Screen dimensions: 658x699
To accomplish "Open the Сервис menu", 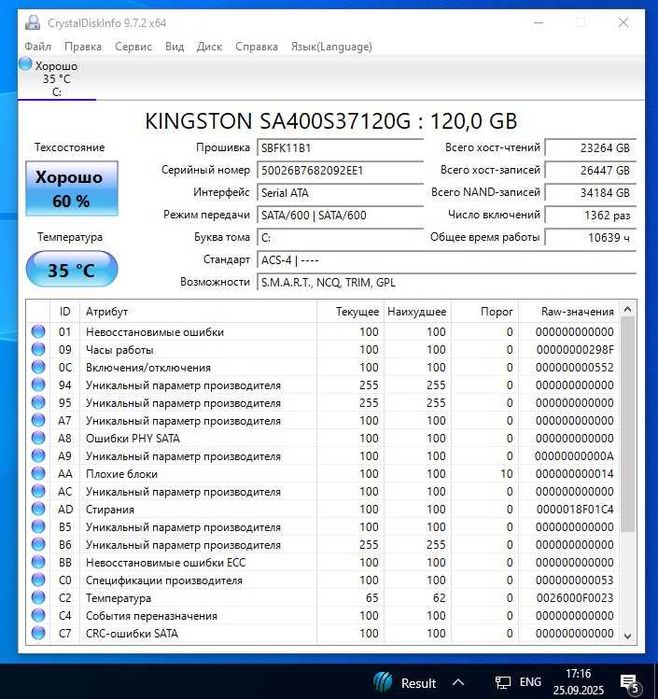I will (133, 46).
